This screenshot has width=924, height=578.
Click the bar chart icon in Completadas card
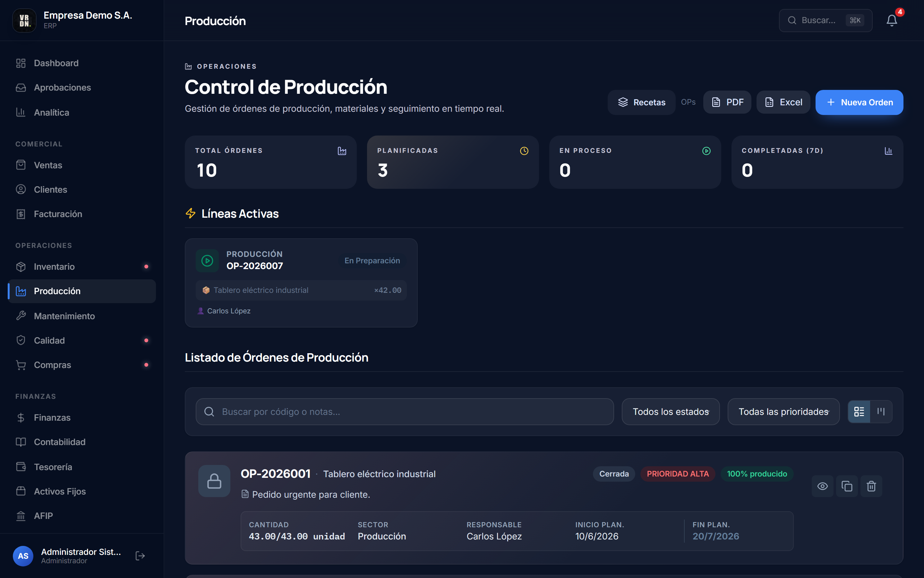tap(888, 151)
